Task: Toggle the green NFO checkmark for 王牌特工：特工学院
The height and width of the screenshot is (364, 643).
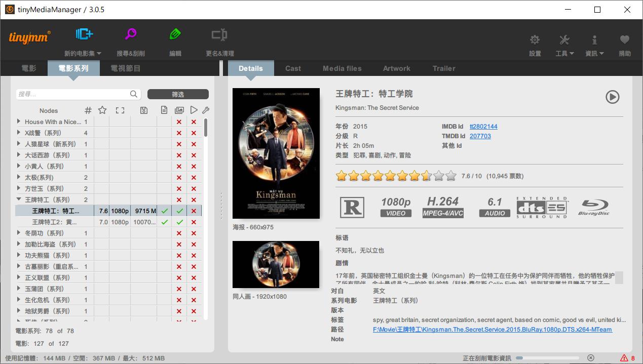Action: [165, 211]
